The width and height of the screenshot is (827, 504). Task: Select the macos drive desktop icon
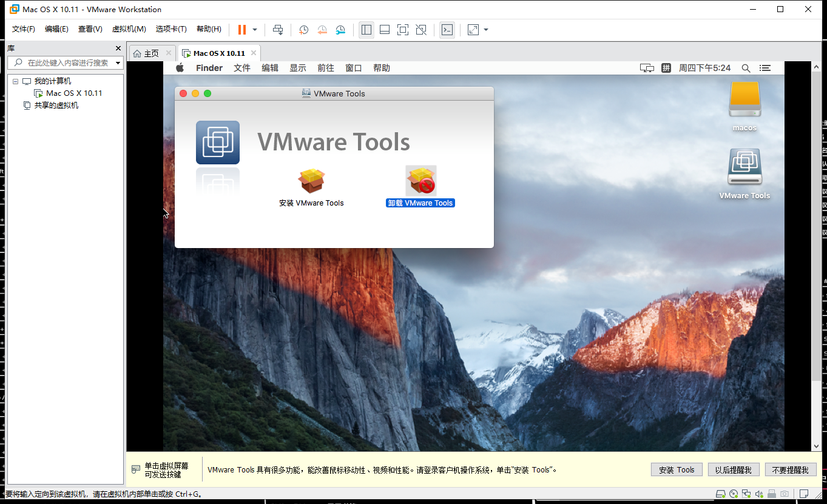pyautogui.click(x=744, y=99)
